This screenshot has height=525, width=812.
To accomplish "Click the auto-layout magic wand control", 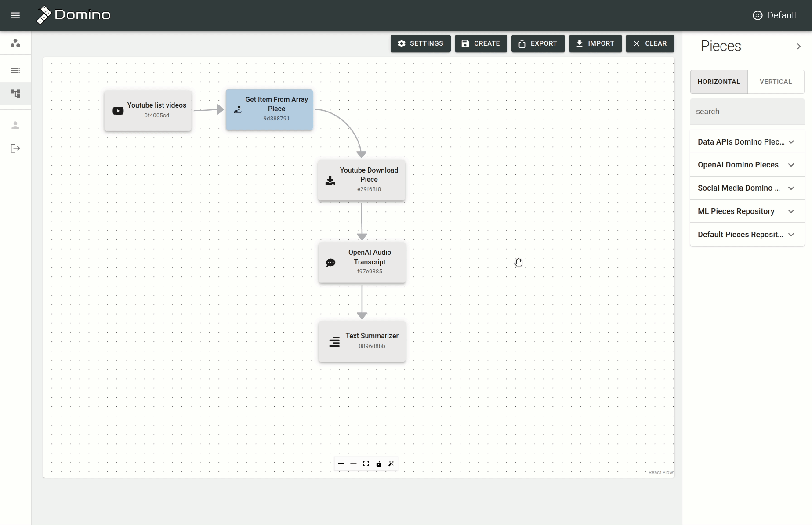I will point(391,463).
